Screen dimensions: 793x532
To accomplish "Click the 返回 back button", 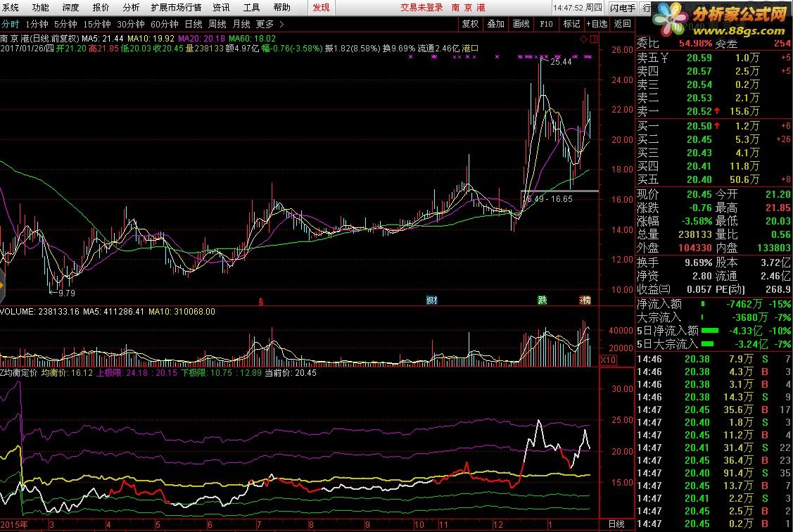I will tap(622, 24).
